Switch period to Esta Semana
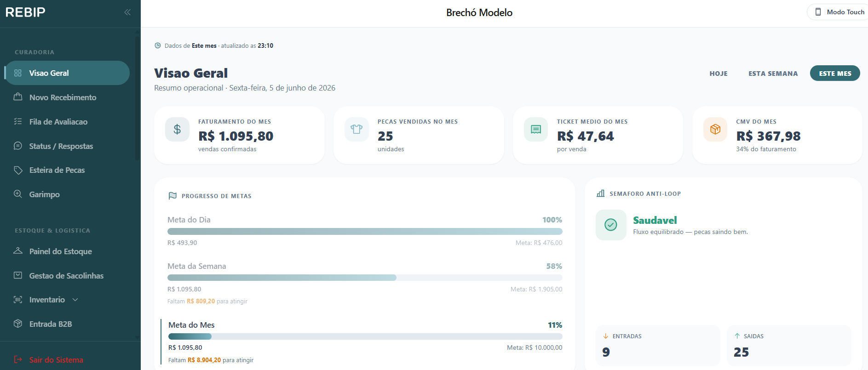 773,74
